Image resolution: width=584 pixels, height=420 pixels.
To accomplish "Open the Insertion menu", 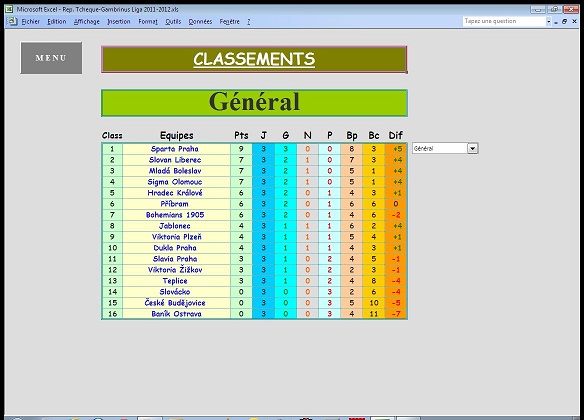I will pyautogui.click(x=118, y=22).
